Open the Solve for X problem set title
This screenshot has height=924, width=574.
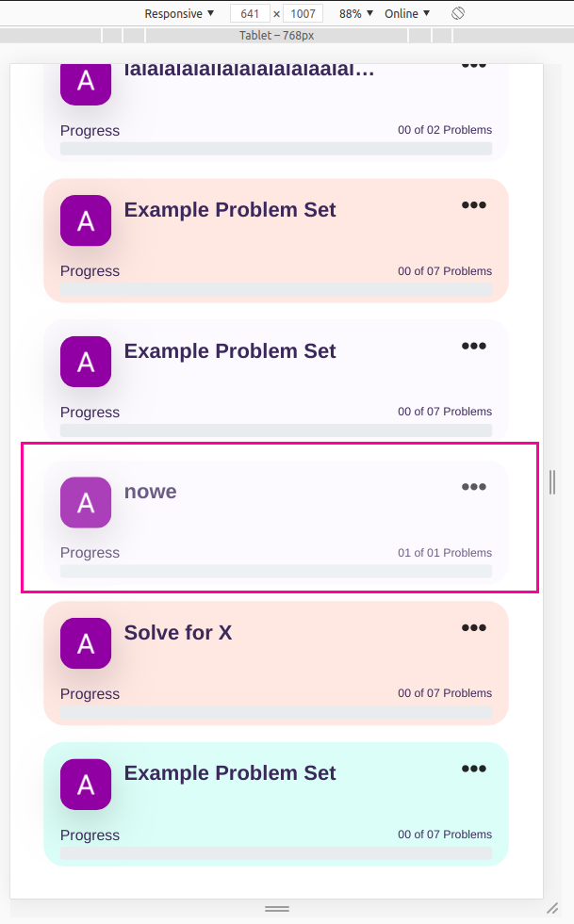point(177,632)
